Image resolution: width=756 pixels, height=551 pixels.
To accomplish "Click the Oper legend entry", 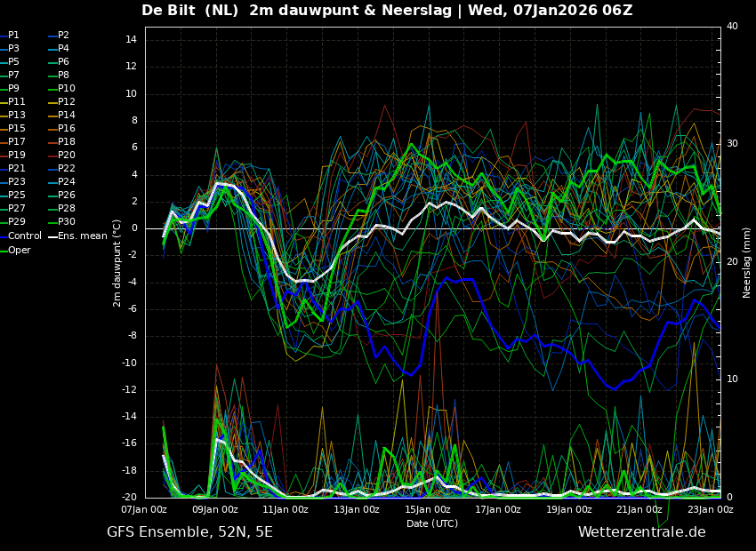I will pyautogui.click(x=15, y=250).
